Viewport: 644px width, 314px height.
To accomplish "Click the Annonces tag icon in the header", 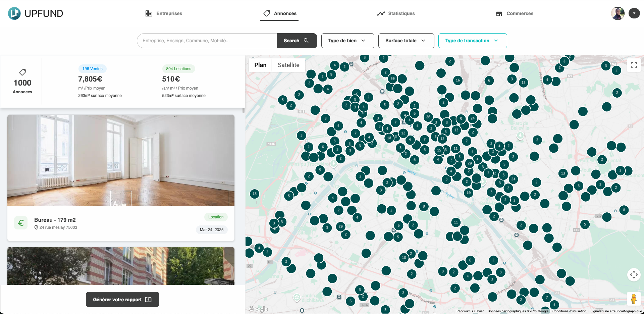I will 267,13.
